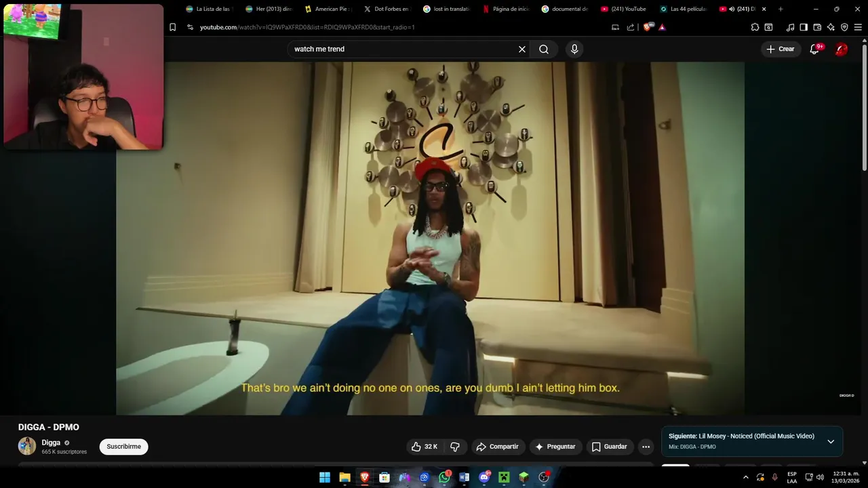Viewport: 868px width, 488px height.
Task: Switch to lost in translation tab
Action: pos(446,9)
